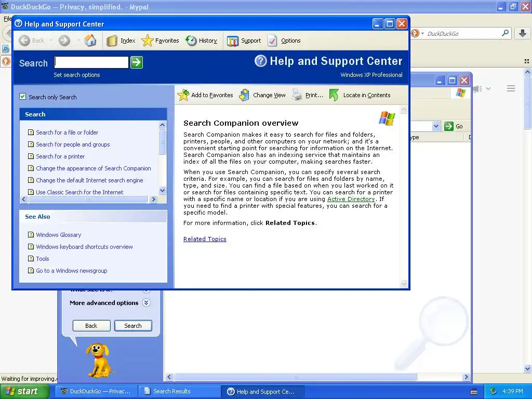The image size is (532, 399).
Task: Open Change the default Internet search engine
Action: tap(89, 180)
